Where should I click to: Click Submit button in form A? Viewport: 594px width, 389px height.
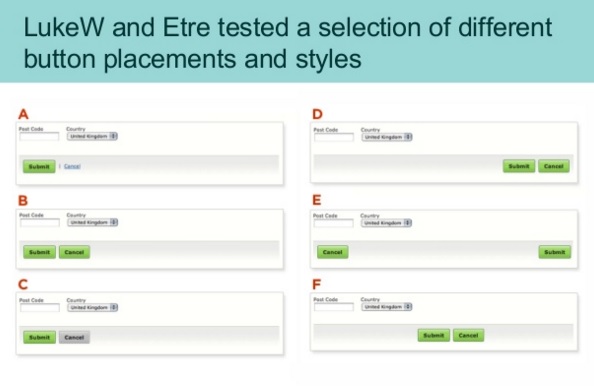[x=39, y=167]
